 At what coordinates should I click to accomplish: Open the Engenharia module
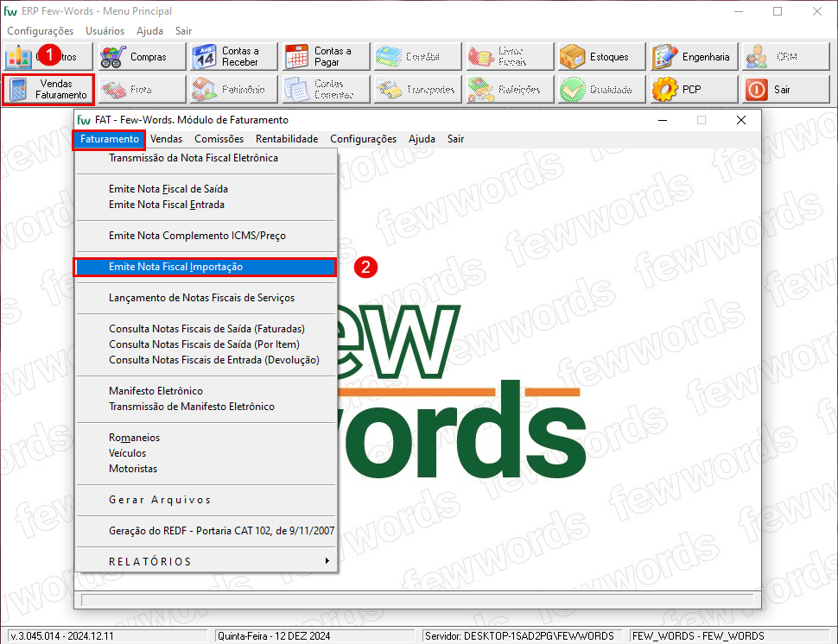click(694, 57)
